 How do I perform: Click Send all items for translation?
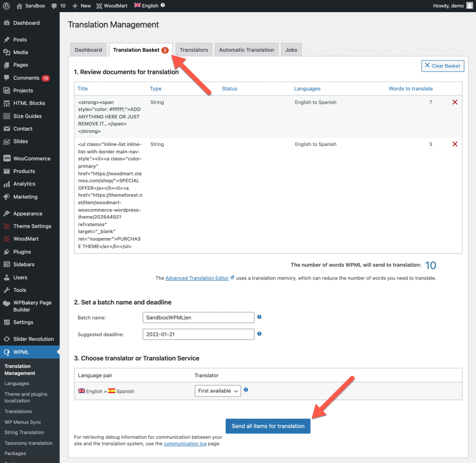pyautogui.click(x=268, y=426)
